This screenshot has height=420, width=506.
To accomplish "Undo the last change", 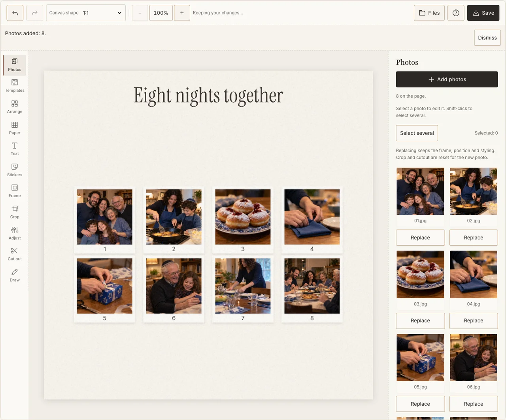I will click(x=15, y=13).
